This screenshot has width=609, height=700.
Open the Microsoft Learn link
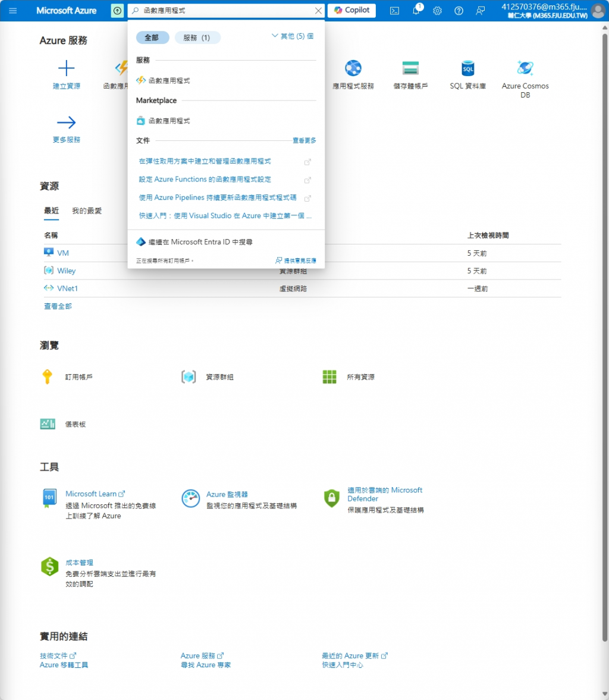coord(95,494)
